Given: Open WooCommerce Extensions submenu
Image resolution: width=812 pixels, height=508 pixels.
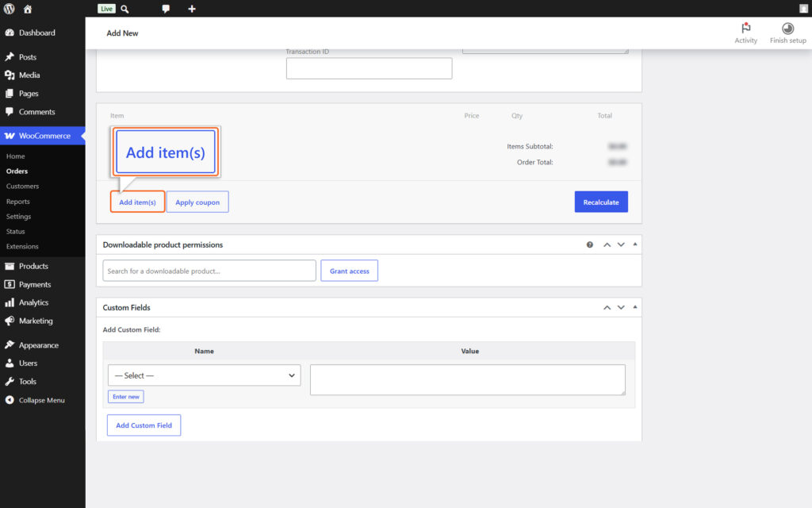Looking at the screenshot, I should tap(22, 246).
